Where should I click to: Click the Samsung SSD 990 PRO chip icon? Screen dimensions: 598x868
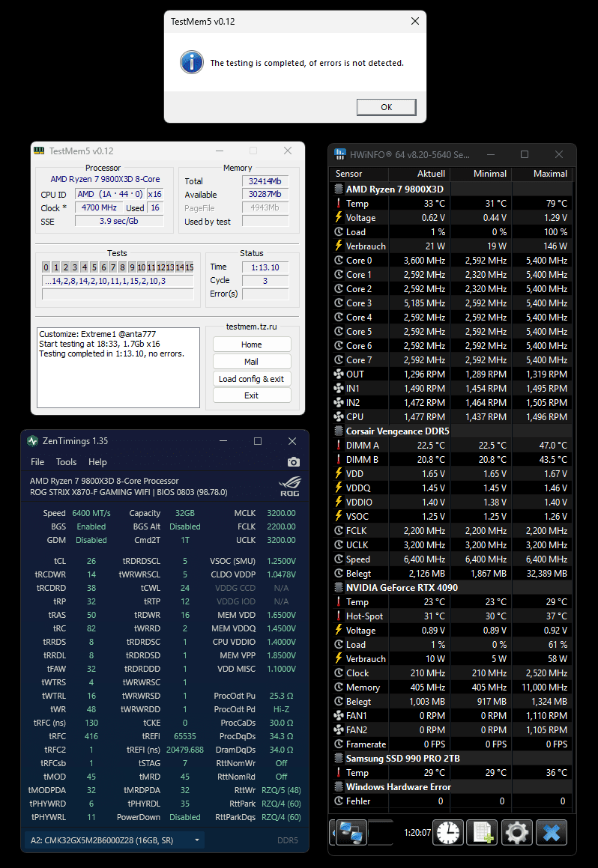click(x=339, y=759)
